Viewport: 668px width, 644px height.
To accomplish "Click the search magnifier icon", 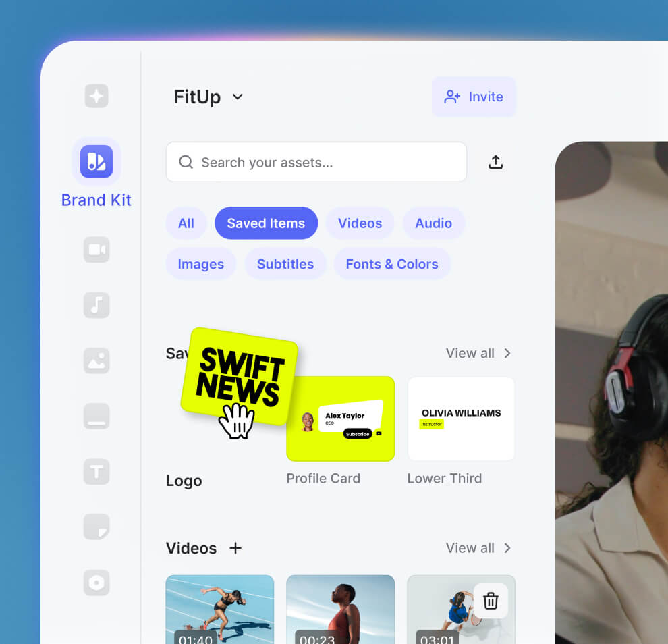I will [x=186, y=162].
